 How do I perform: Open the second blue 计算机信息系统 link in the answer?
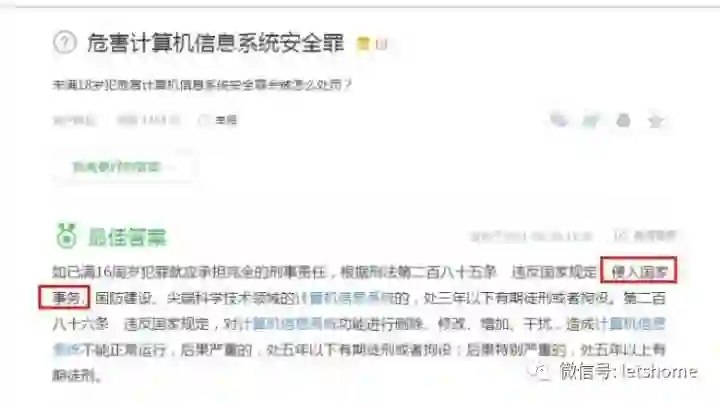(x=286, y=324)
